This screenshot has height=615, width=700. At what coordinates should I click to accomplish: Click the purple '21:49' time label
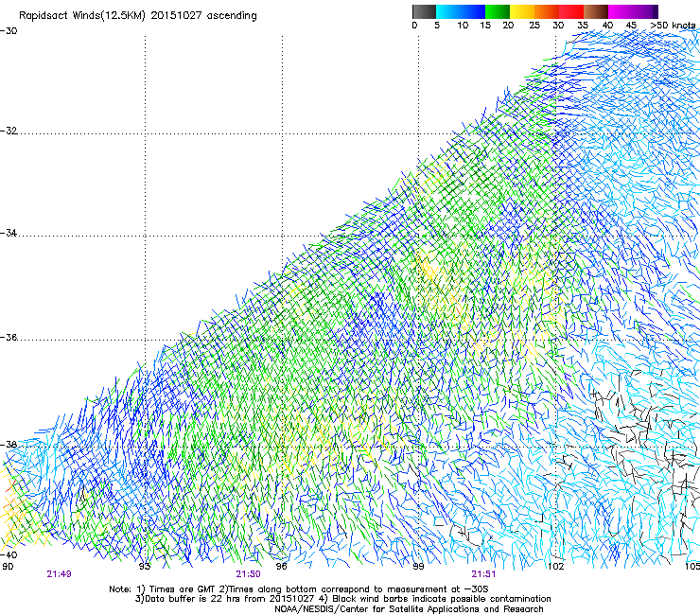tap(60, 574)
